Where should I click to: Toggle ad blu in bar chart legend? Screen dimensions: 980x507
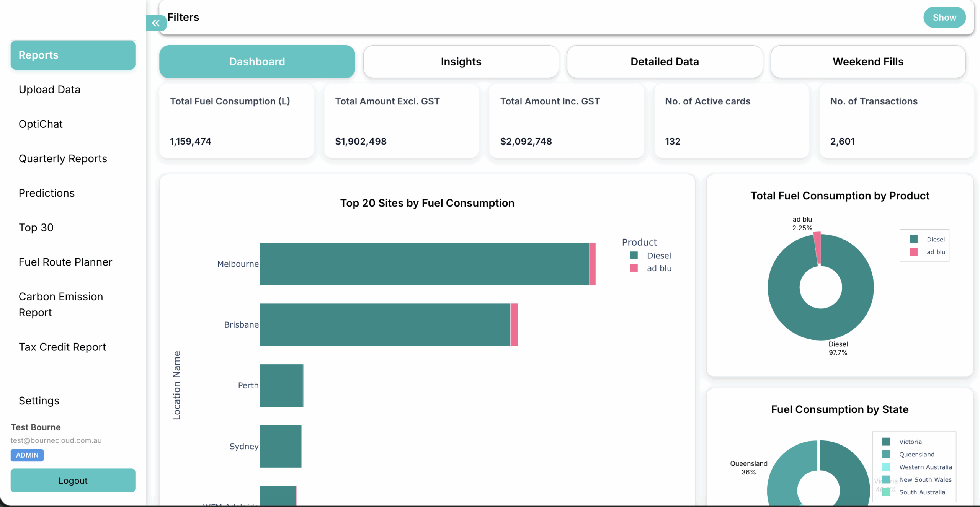click(659, 268)
